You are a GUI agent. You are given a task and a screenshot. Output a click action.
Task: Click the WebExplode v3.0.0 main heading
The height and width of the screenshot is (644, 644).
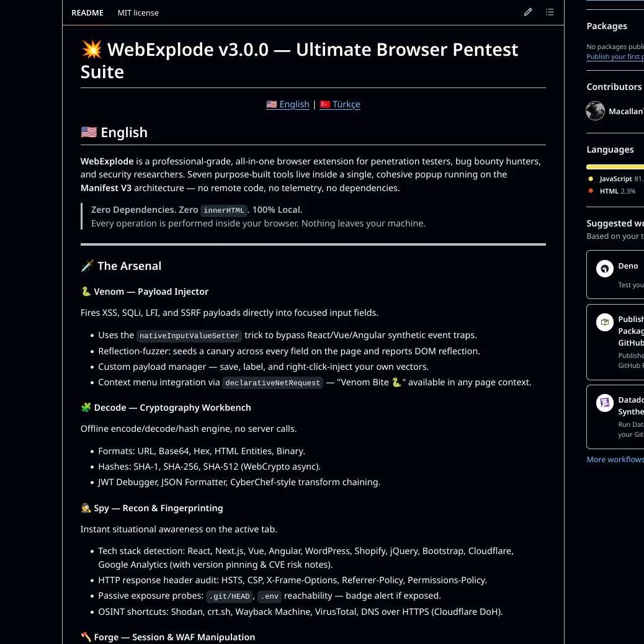[x=300, y=60]
